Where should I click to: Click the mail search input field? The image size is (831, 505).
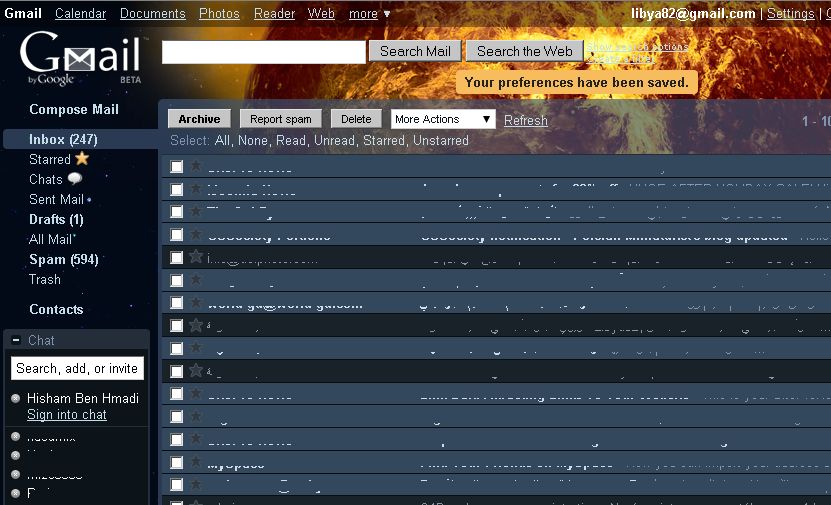(x=263, y=52)
